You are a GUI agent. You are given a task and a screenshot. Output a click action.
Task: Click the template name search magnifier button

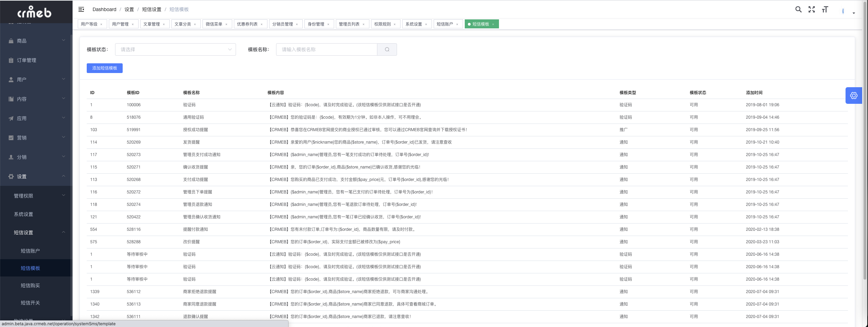[387, 49]
